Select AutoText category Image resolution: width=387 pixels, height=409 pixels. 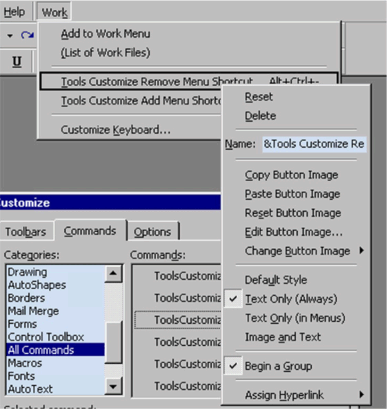click(x=55, y=389)
